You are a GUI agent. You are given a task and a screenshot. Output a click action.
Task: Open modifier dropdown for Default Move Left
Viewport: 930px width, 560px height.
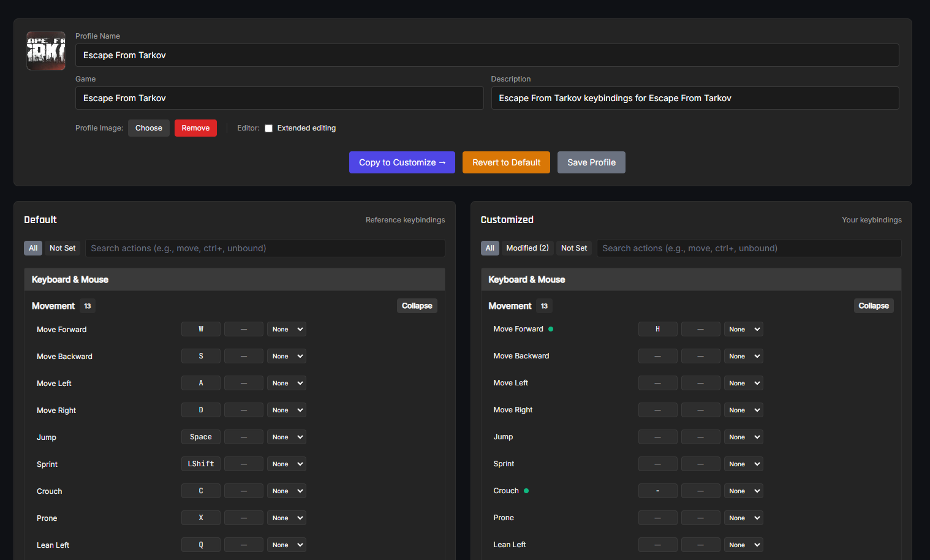click(287, 383)
